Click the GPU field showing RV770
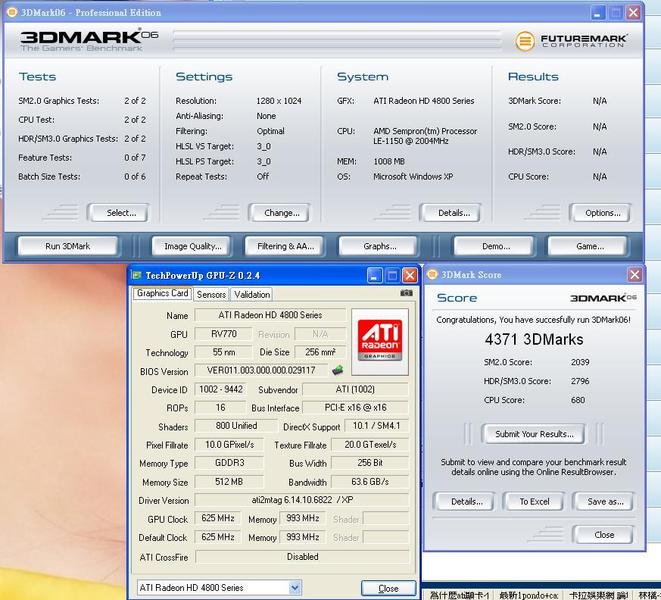The width and height of the screenshot is (661, 600). coord(223,334)
